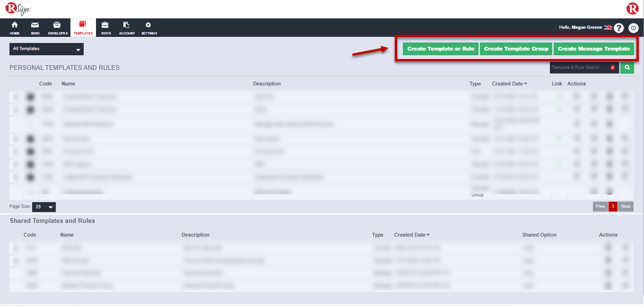This screenshot has width=644, height=306.
Task: Clear search with red X icon
Action: coord(613,68)
